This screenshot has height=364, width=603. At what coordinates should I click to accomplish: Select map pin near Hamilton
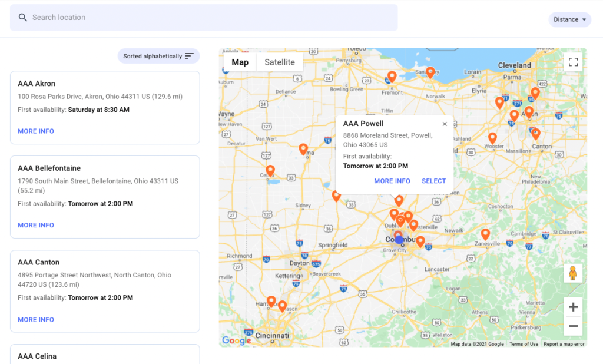pos(271,302)
